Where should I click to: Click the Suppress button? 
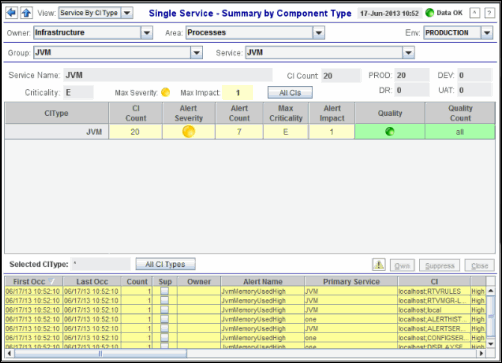pyautogui.click(x=440, y=266)
